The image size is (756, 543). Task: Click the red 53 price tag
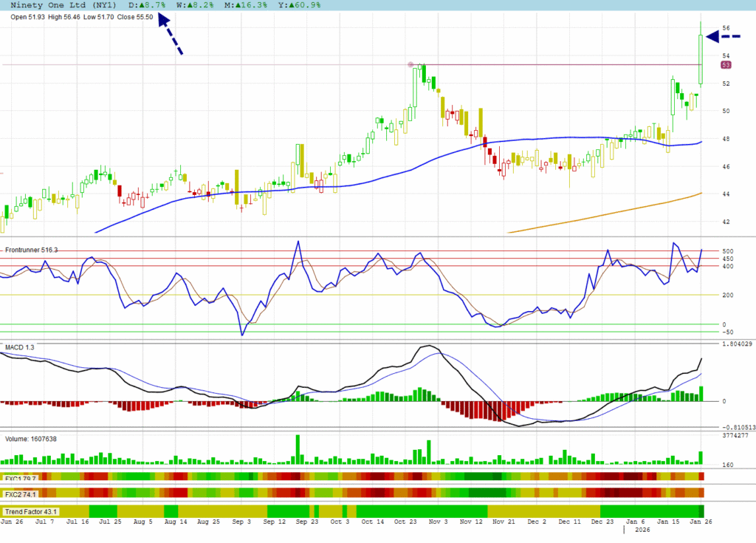point(726,65)
